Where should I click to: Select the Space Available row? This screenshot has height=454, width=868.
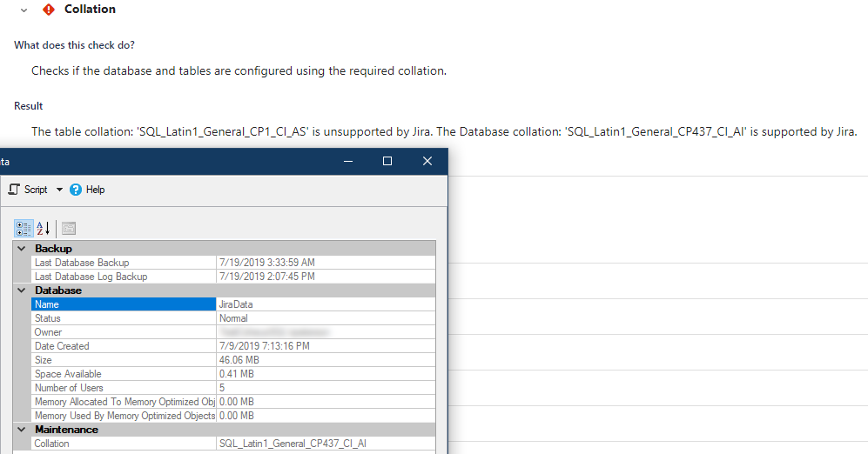(x=233, y=374)
